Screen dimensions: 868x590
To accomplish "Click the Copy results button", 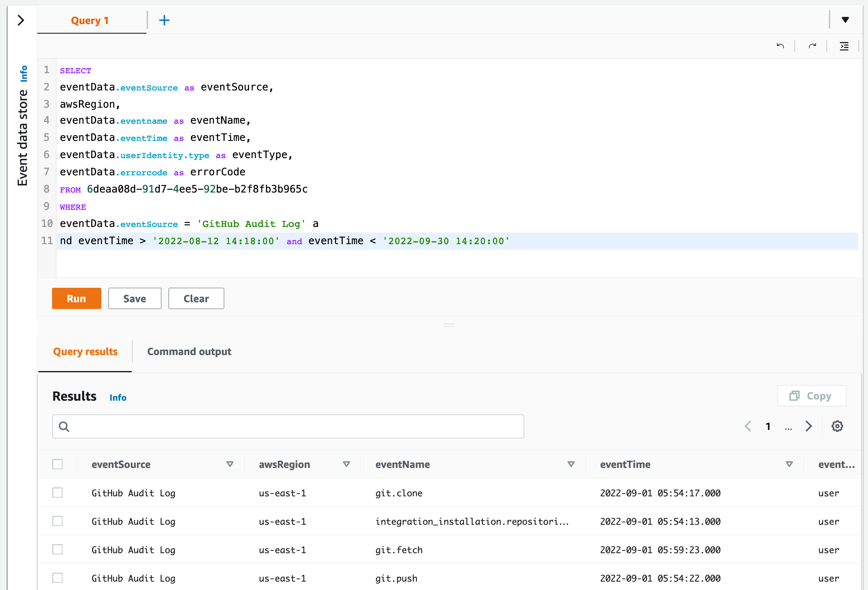I will point(811,396).
